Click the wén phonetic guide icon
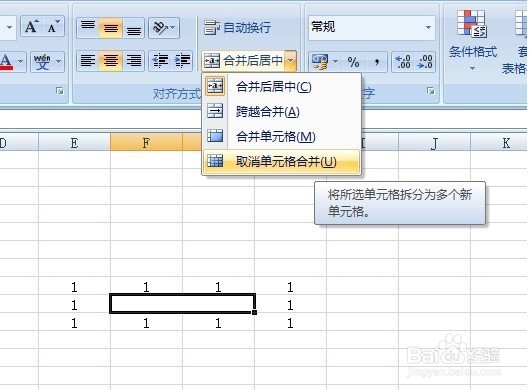Image resolution: width=531 pixels, height=390 pixels. click(42, 61)
